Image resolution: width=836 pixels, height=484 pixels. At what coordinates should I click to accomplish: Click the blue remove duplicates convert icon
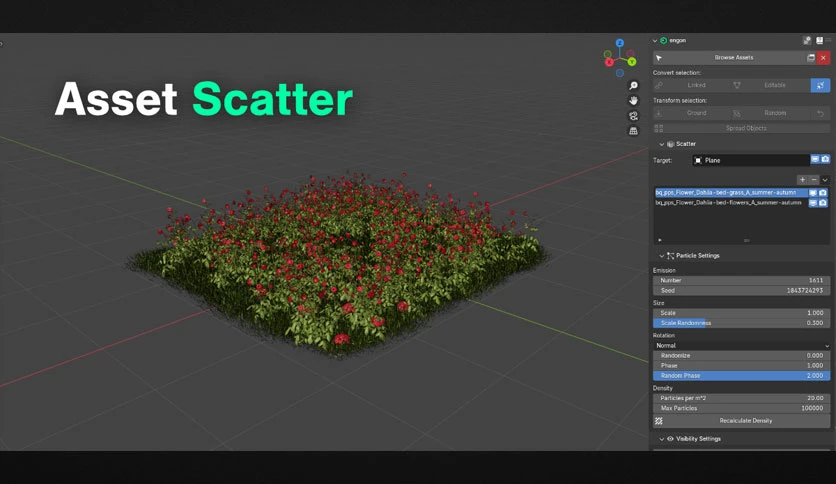821,85
